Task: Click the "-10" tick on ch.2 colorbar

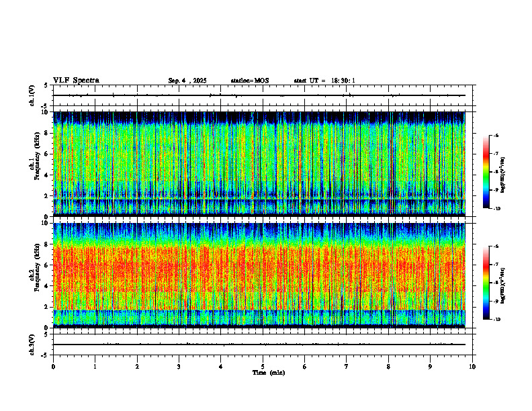Action: tap(497, 319)
